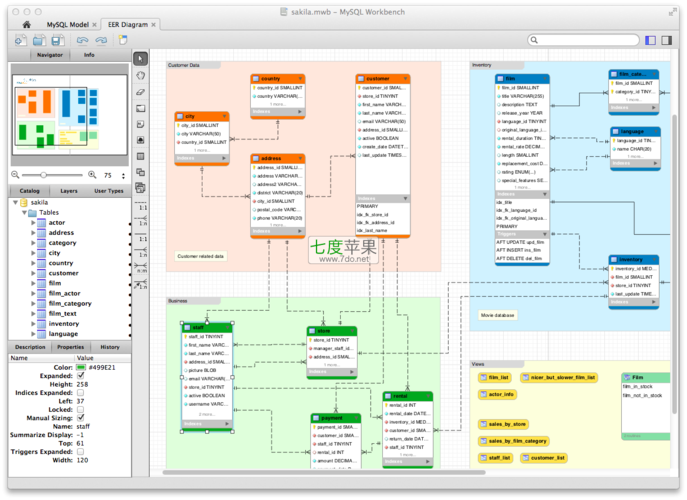Open the sales_by_store view

pos(503,424)
